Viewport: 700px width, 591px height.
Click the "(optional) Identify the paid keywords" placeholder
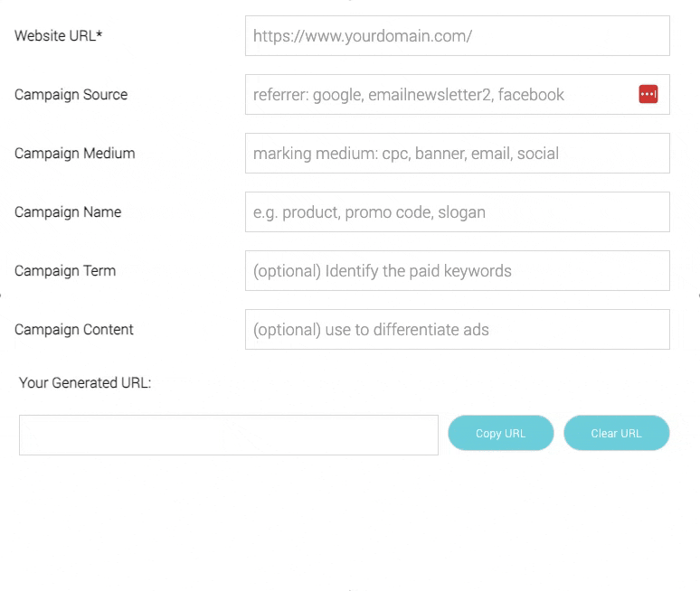pyautogui.click(x=382, y=271)
